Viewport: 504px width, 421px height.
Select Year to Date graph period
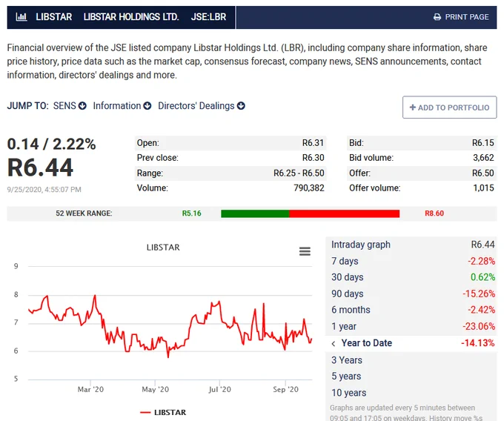[x=413, y=343]
